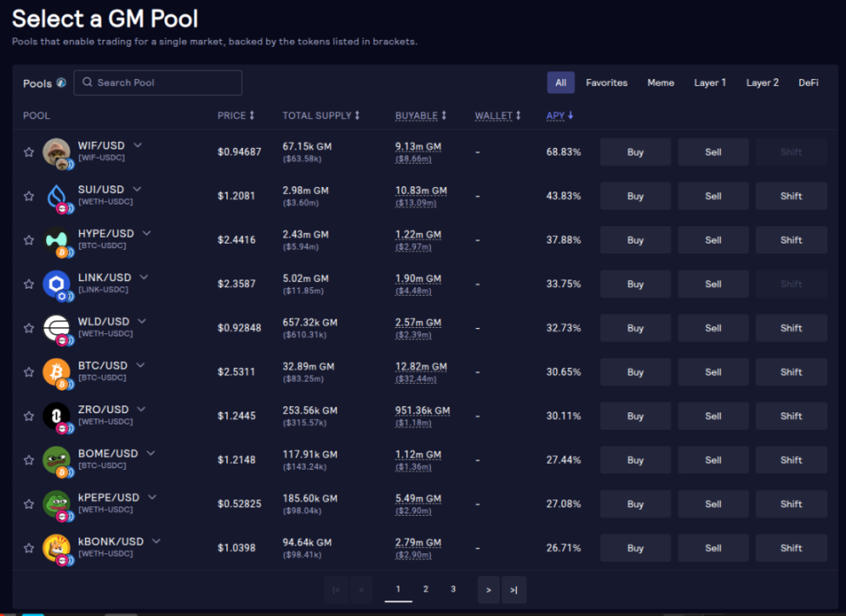
Task: Switch to Layer 1 filter tab
Action: pyautogui.click(x=709, y=83)
